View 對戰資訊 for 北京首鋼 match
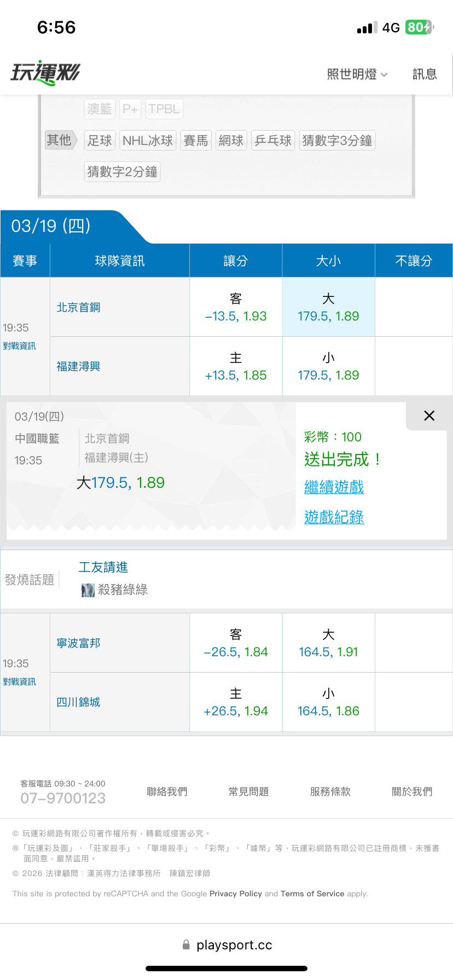453x980 pixels. (x=19, y=346)
